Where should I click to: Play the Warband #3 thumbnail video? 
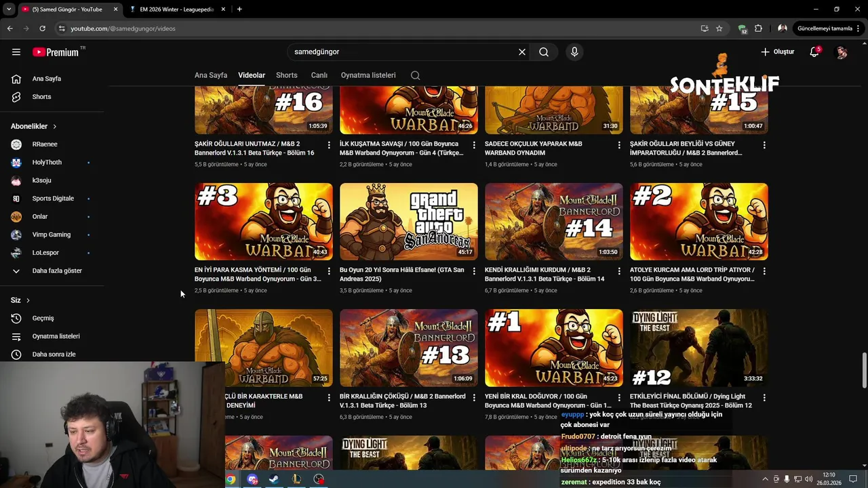click(264, 222)
